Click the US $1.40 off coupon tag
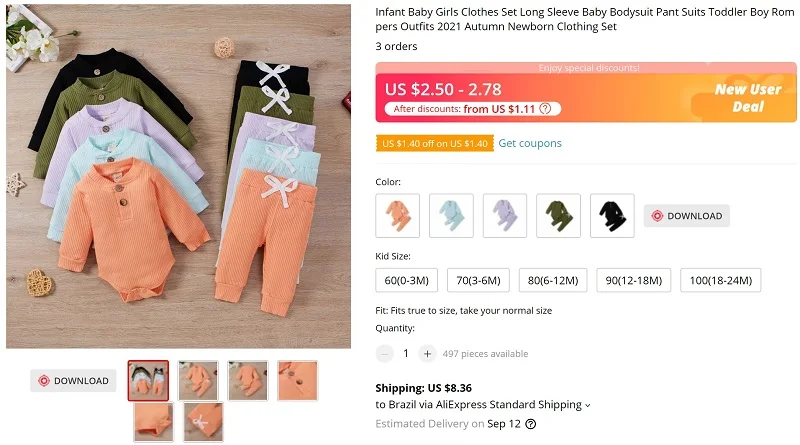This screenshot has width=800, height=445. [435, 143]
